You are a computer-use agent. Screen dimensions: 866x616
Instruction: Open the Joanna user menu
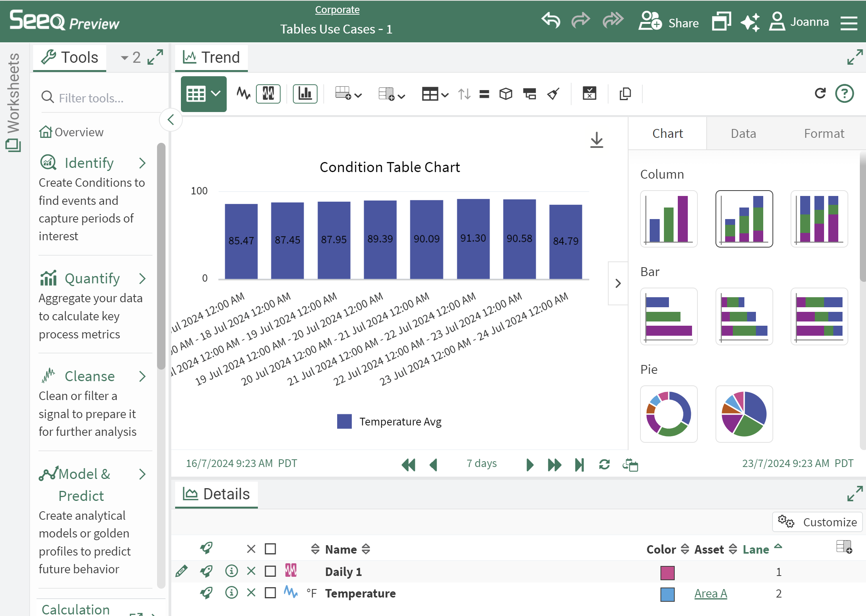pyautogui.click(x=799, y=22)
